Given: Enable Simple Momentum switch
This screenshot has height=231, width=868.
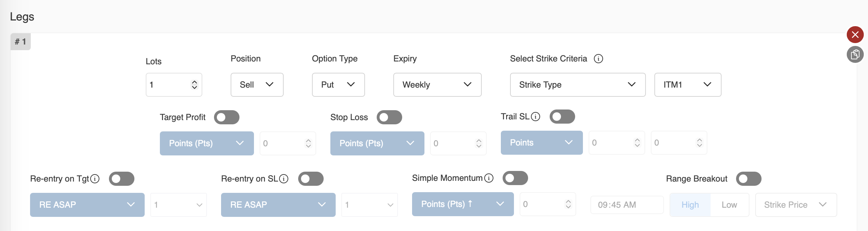Looking at the screenshot, I should [515, 178].
